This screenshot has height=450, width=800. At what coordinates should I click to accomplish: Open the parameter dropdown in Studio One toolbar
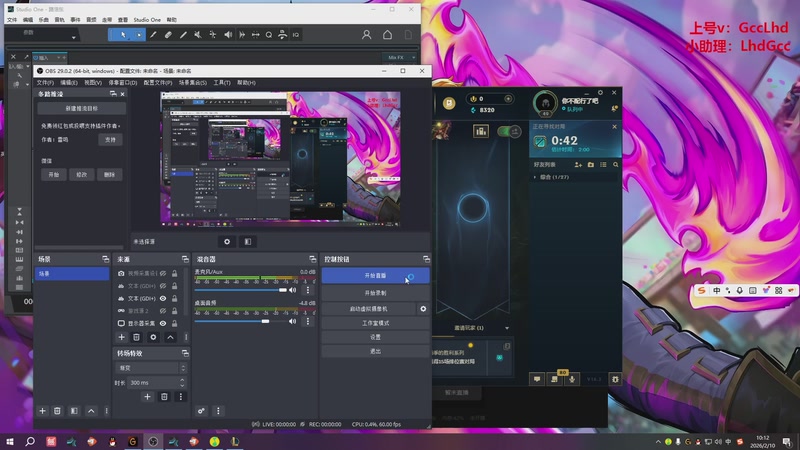point(73,37)
